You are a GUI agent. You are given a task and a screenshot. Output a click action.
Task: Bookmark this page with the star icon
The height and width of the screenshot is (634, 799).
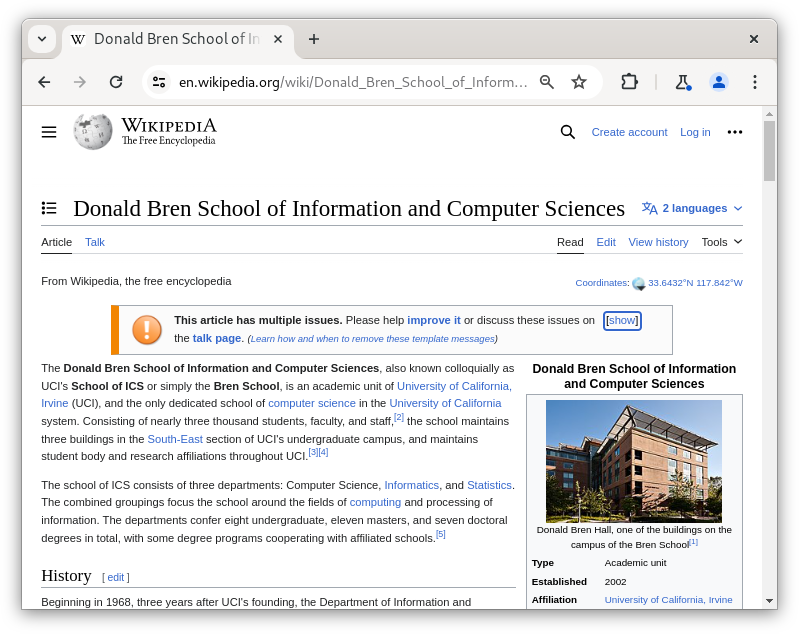pos(579,82)
